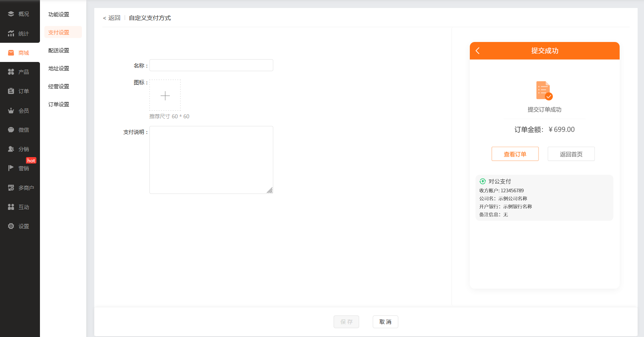
Task: Open the 产品 products icon
Action: [11, 72]
